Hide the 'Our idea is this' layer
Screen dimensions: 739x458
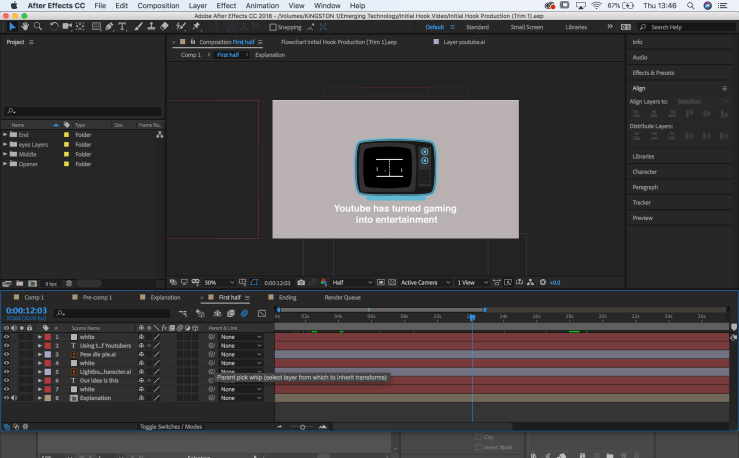pyautogui.click(x=7, y=381)
